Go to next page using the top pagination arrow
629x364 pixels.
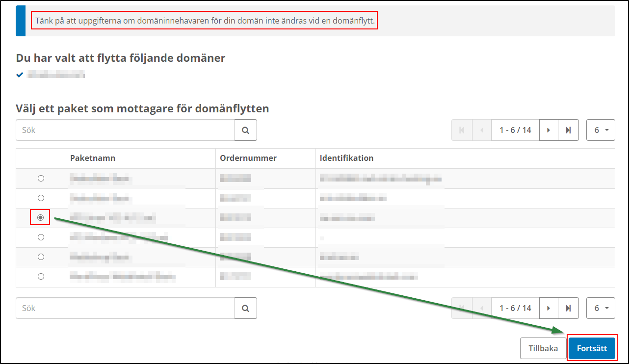point(549,130)
